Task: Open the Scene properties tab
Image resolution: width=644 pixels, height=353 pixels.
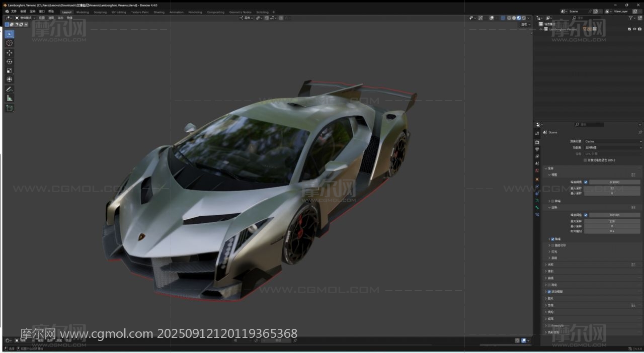Action: [x=537, y=163]
